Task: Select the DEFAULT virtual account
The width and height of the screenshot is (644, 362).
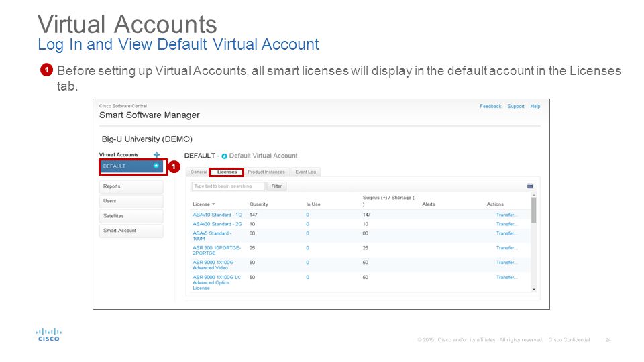Action: pos(131,166)
